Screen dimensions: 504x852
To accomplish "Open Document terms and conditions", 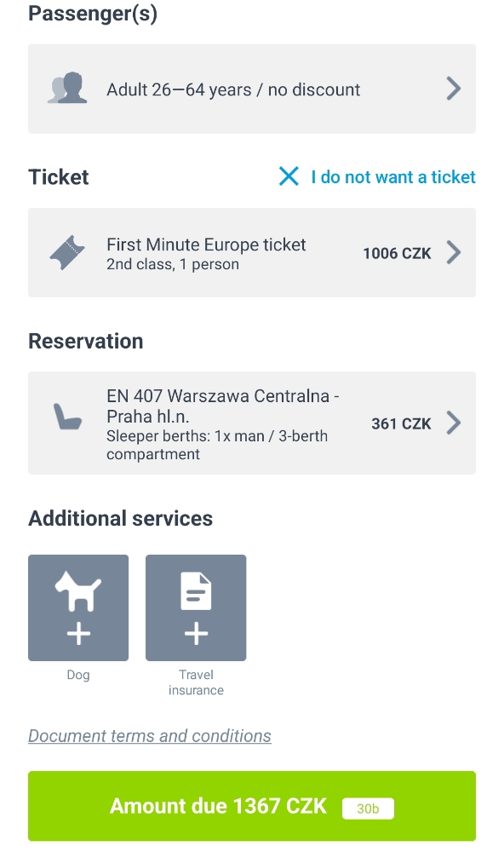I will point(150,736).
